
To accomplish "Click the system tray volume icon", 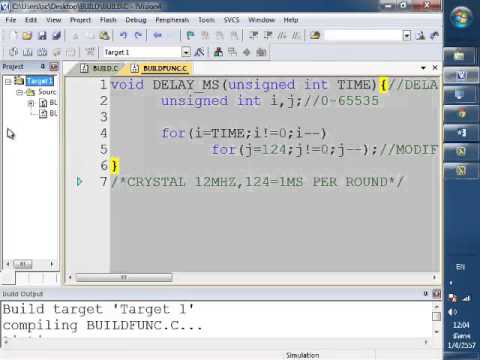I will pyautogui.click(x=452, y=312).
